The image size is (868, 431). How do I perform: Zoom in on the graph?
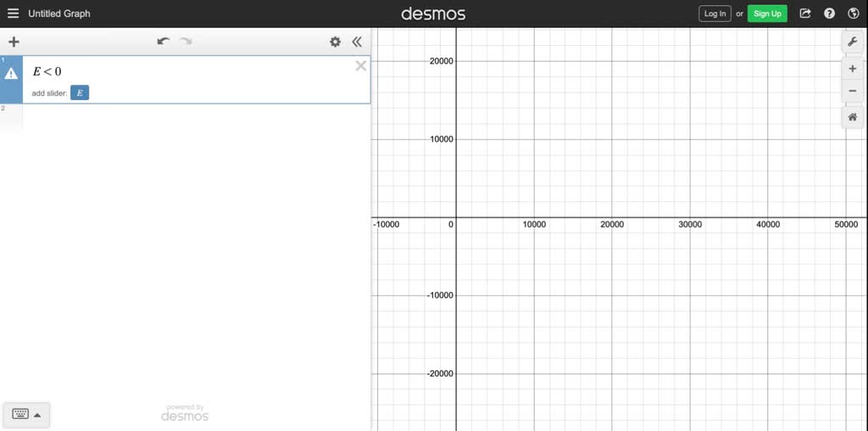point(852,69)
